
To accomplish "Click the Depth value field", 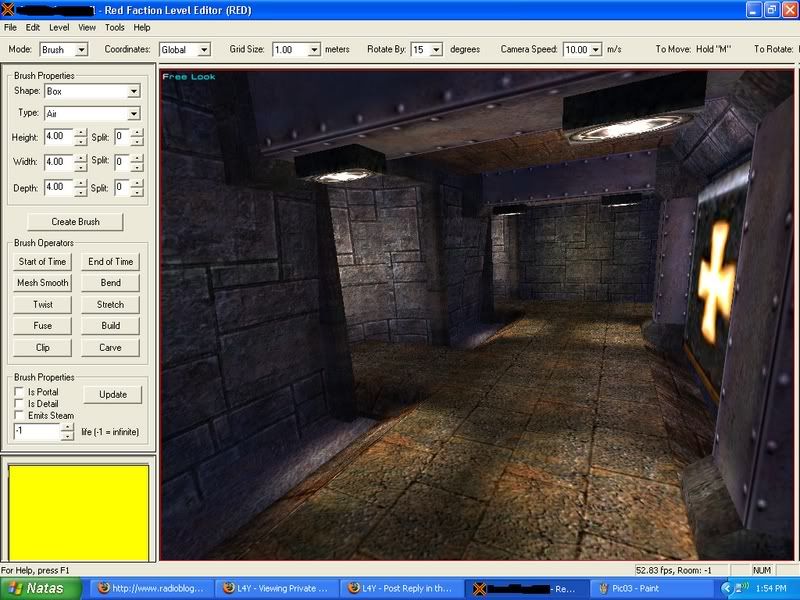I will point(59,187).
